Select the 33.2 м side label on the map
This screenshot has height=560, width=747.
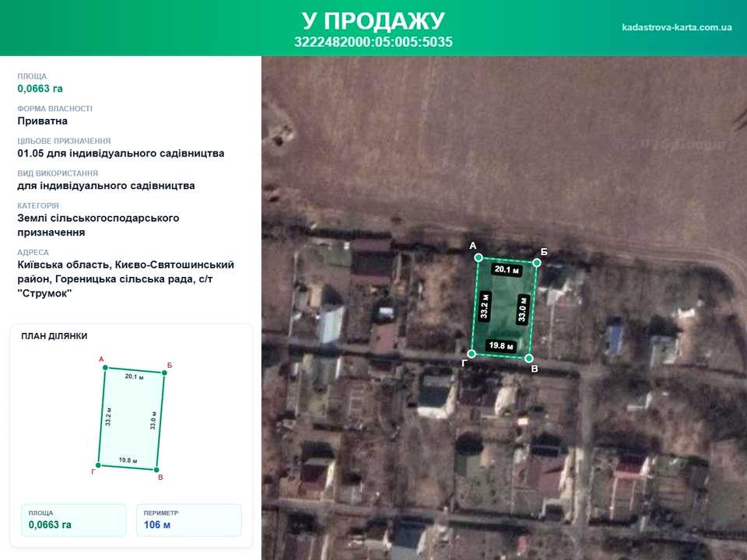coord(485,306)
